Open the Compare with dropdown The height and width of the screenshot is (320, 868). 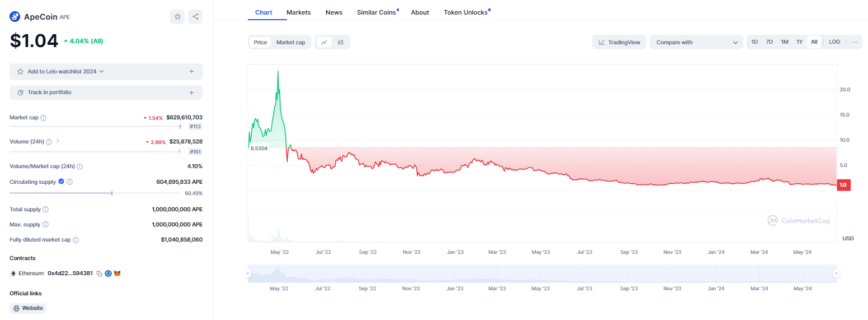pos(696,42)
